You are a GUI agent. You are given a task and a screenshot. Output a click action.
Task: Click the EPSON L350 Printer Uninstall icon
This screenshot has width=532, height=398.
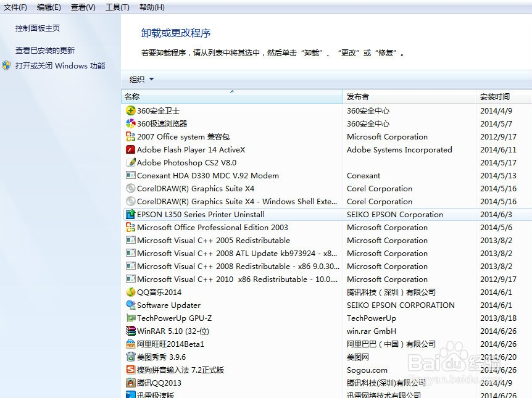click(131, 214)
